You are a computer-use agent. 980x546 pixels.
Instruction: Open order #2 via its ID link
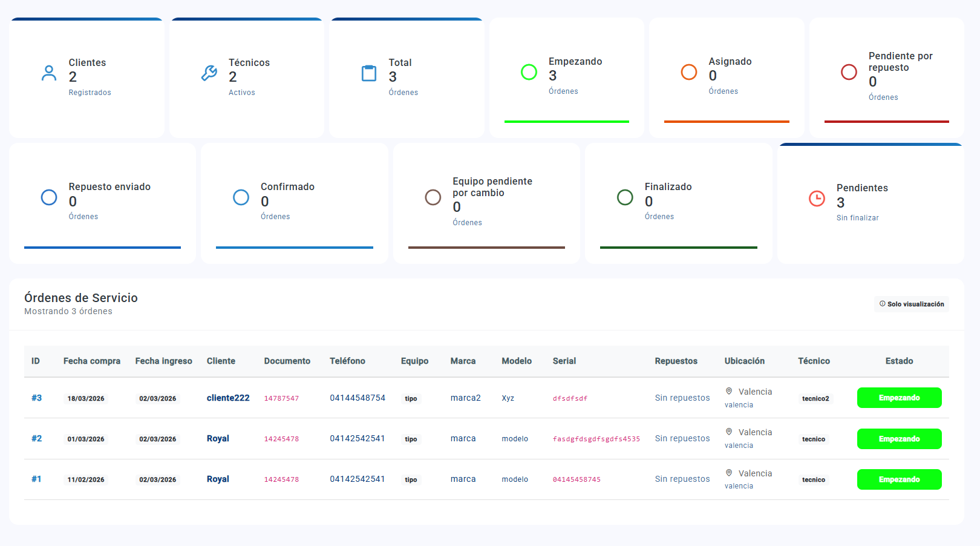[36, 438]
